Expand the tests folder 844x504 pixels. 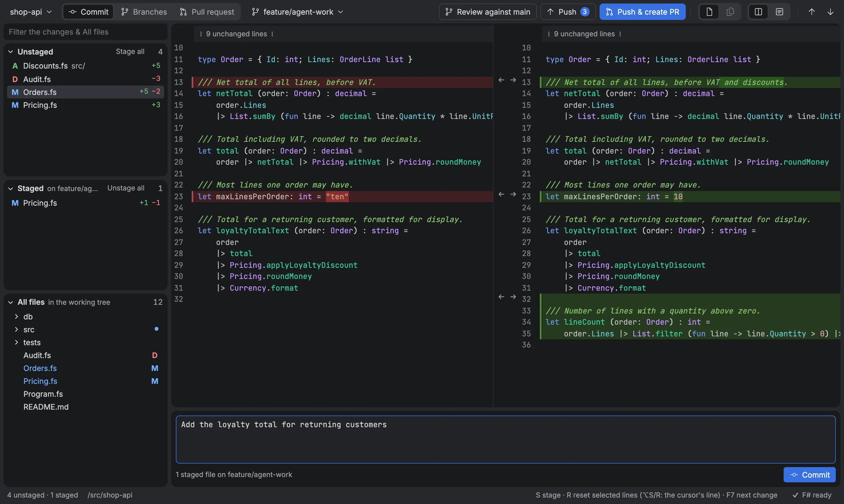tap(16, 342)
